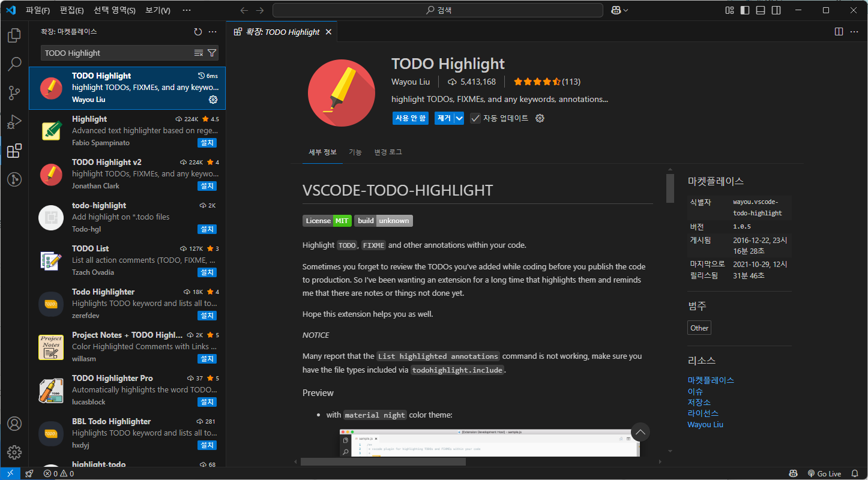Screen dimensions: 868x480
Task: Open the star rating of TODO Highlight
Action: point(547,82)
